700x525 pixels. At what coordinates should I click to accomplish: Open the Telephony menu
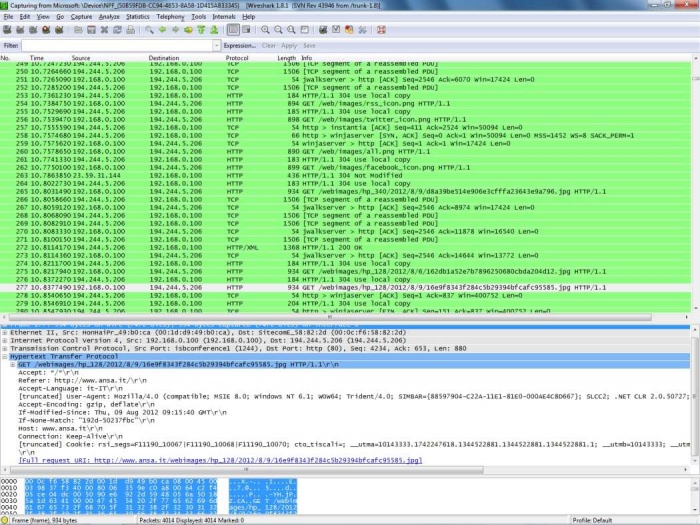click(170, 17)
